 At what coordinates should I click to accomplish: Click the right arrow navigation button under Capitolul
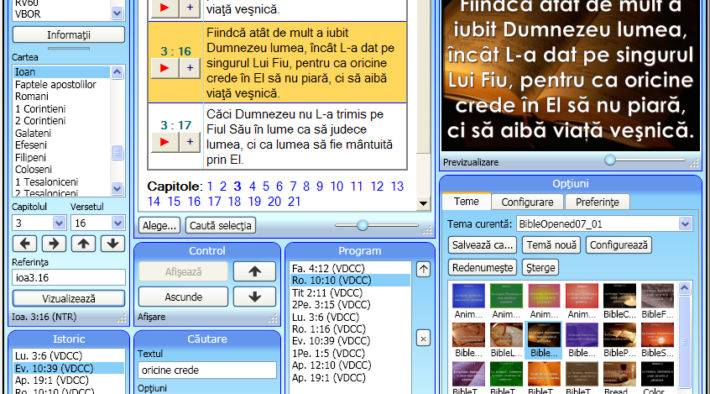pyautogui.click(x=54, y=244)
